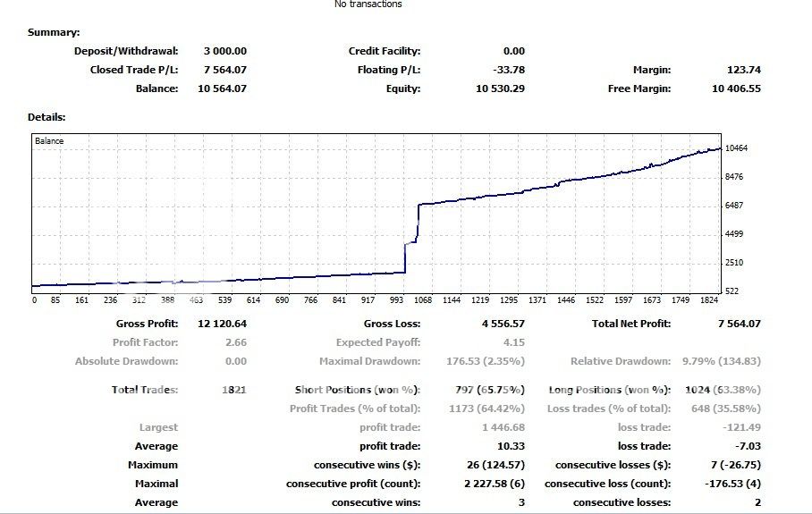Click the Total Net Profit value
The height and width of the screenshot is (514, 812).
point(739,324)
